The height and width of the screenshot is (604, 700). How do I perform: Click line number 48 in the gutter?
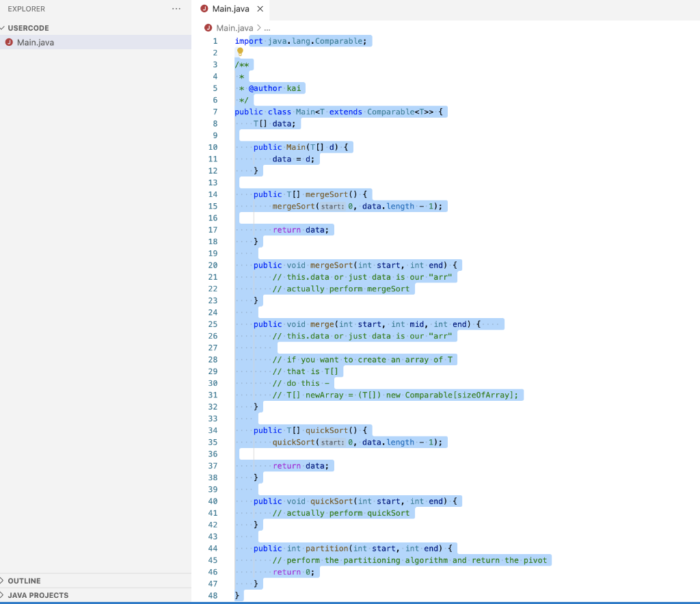point(213,596)
